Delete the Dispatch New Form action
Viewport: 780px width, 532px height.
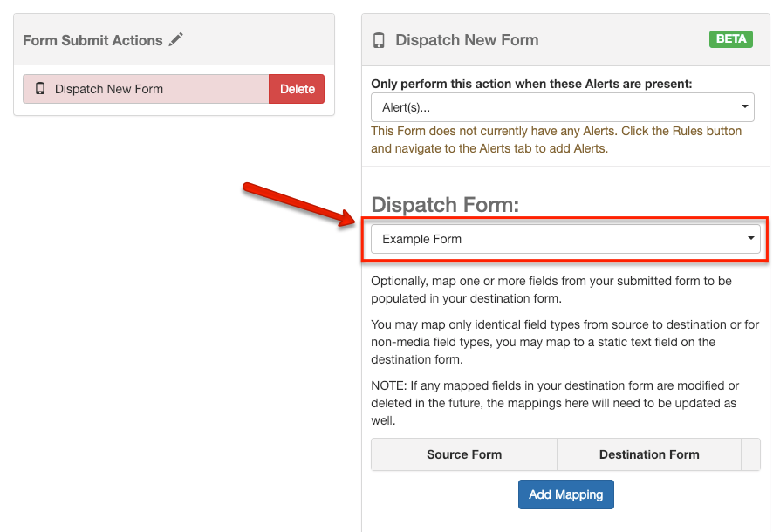click(297, 89)
